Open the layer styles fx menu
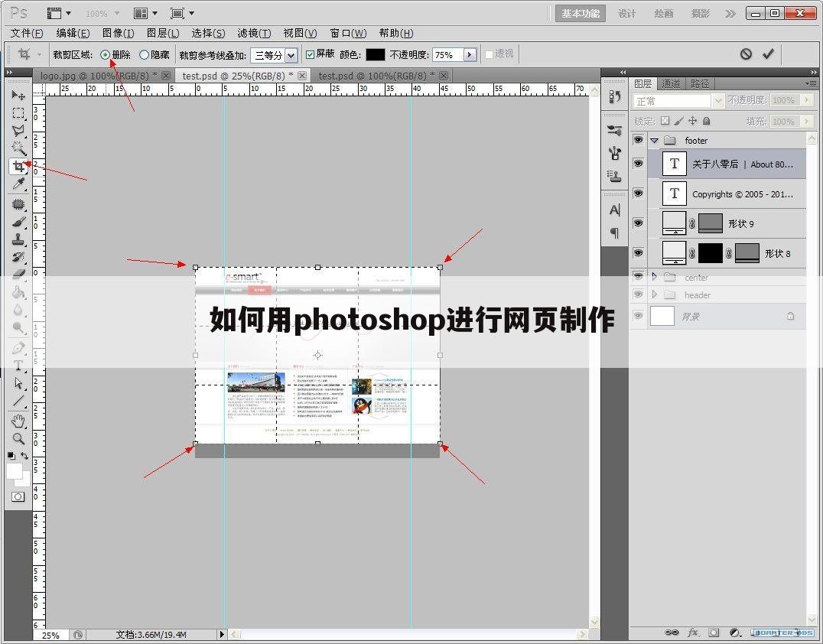The width and height of the screenshot is (823, 644). coord(694,633)
